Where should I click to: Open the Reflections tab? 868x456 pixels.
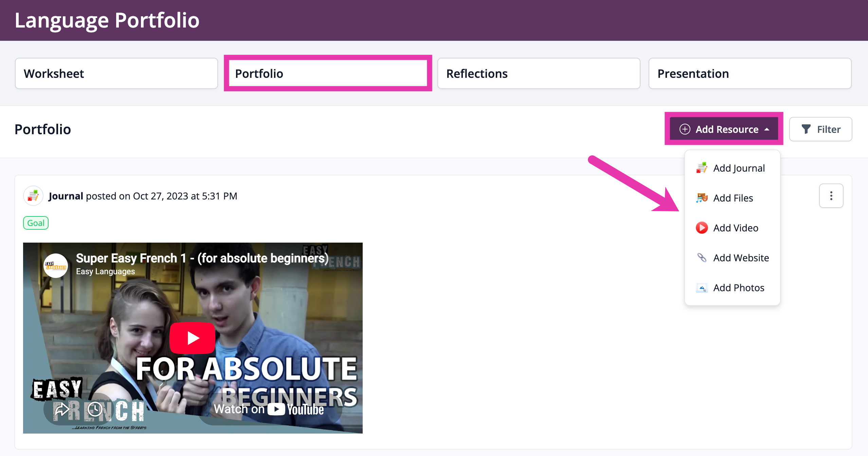click(x=539, y=73)
